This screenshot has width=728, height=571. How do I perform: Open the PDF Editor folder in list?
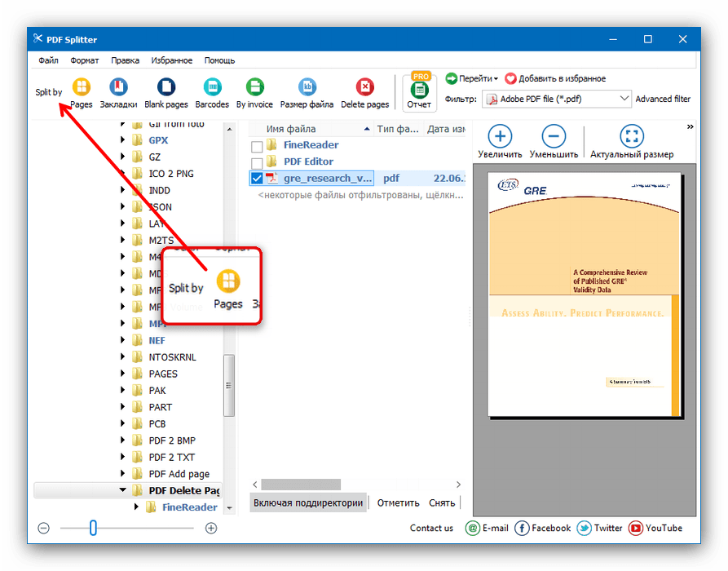[308, 162]
